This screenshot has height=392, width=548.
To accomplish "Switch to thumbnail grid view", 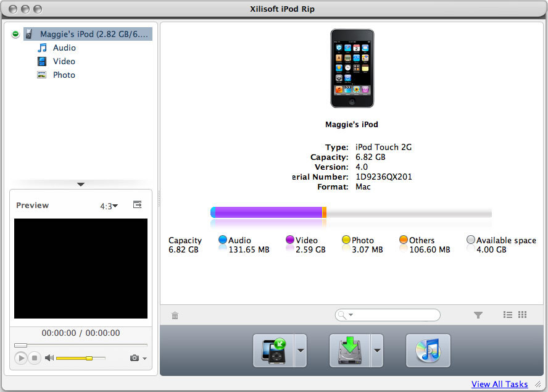I will 522,315.
